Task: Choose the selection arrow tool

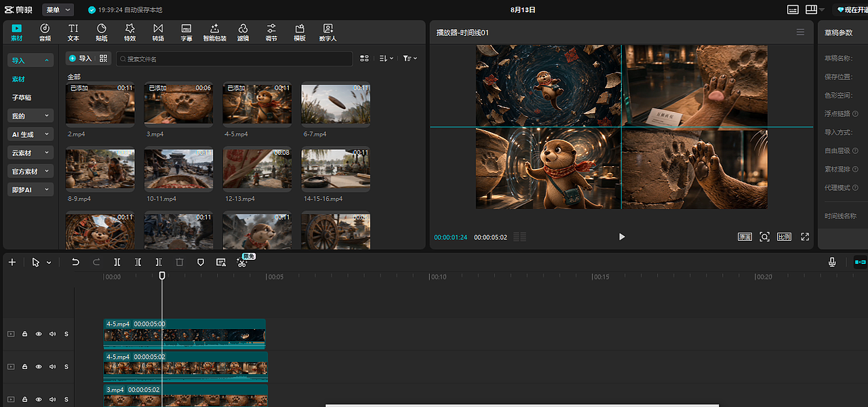Action: tap(36, 262)
